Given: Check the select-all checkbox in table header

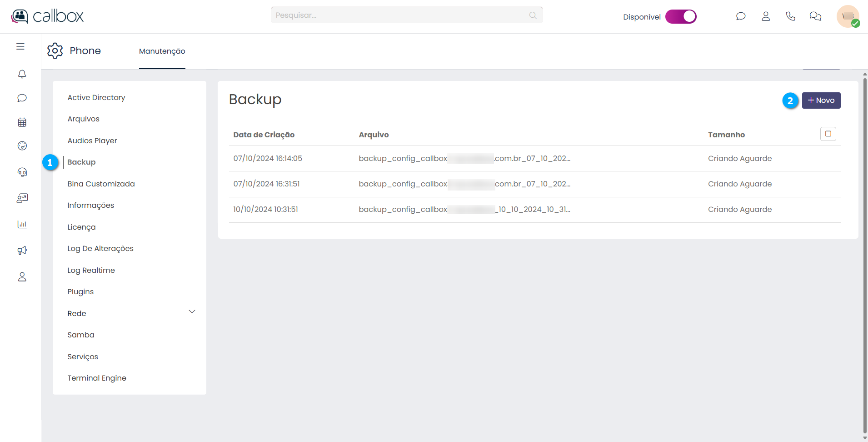Looking at the screenshot, I should point(828,134).
